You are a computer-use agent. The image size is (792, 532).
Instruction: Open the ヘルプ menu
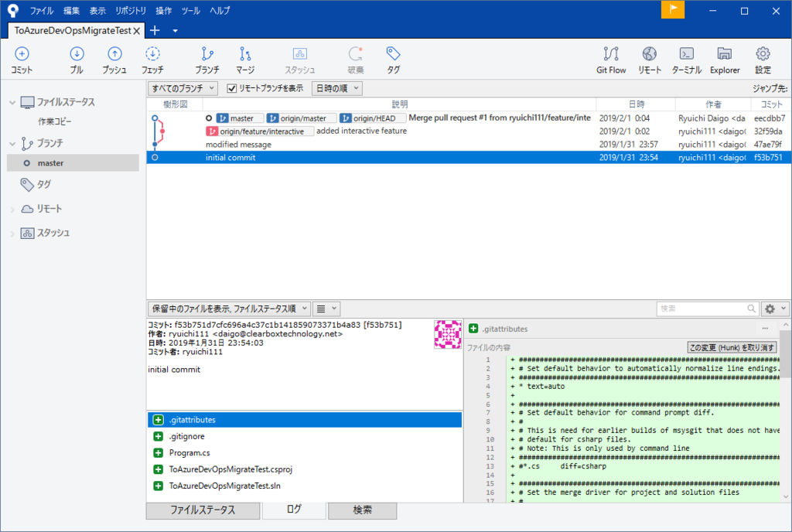[220, 11]
